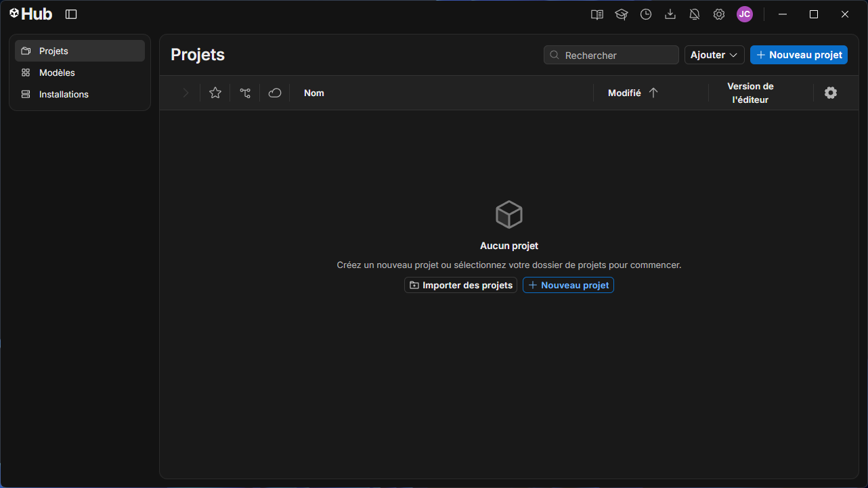Click the star favorites column icon
This screenshot has width=868, height=488.
(215, 93)
